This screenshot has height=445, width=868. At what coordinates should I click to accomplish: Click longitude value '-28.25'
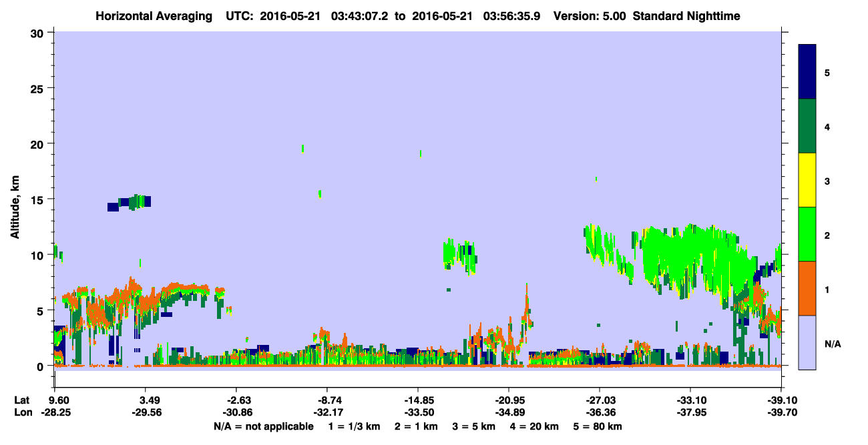(55, 413)
